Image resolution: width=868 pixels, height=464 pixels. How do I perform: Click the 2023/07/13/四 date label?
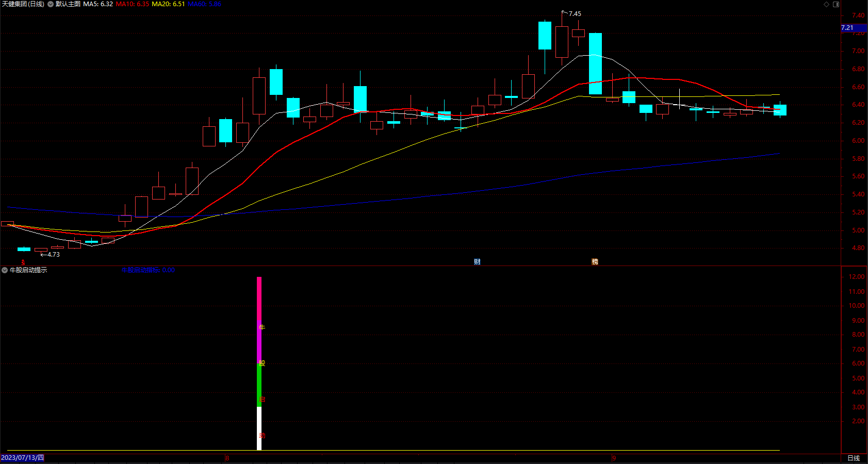tap(23, 458)
